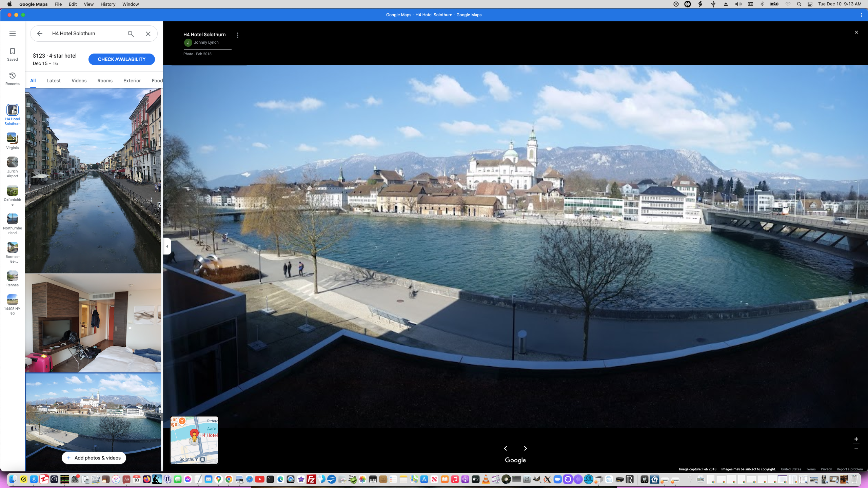The image size is (868, 488).
Task: Open the History menu
Action: click(x=108, y=4)
